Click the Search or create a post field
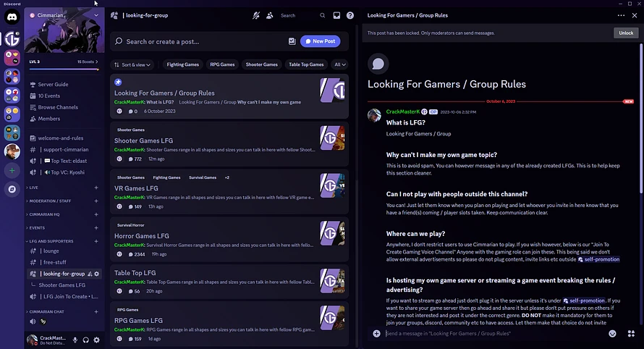This screenshot has height=349, width=644. coord(201,41)
